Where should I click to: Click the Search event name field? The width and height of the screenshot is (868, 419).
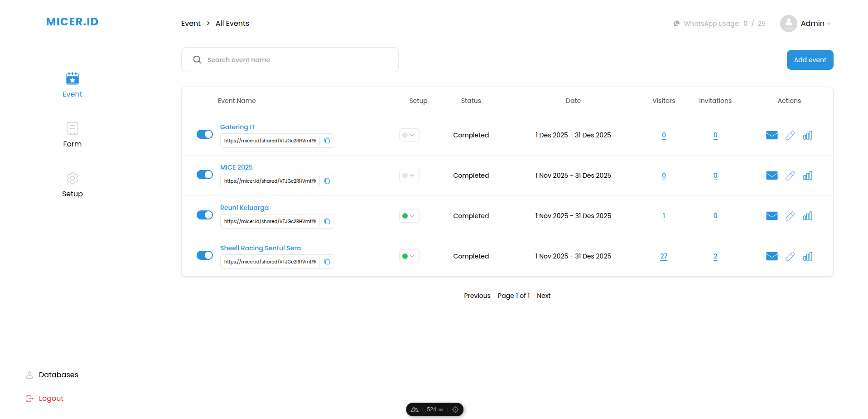(290, 60)
